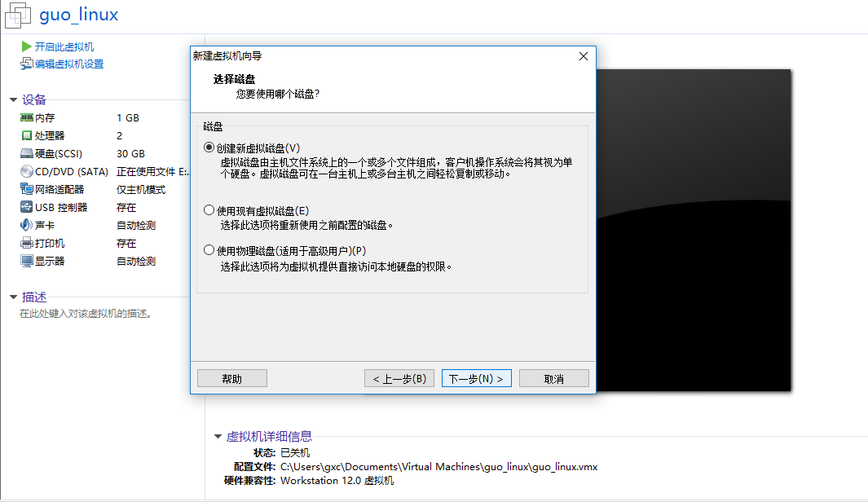Click the 打印机 存在 value
The width and height of the screenshot is (868, 502).
126,244
